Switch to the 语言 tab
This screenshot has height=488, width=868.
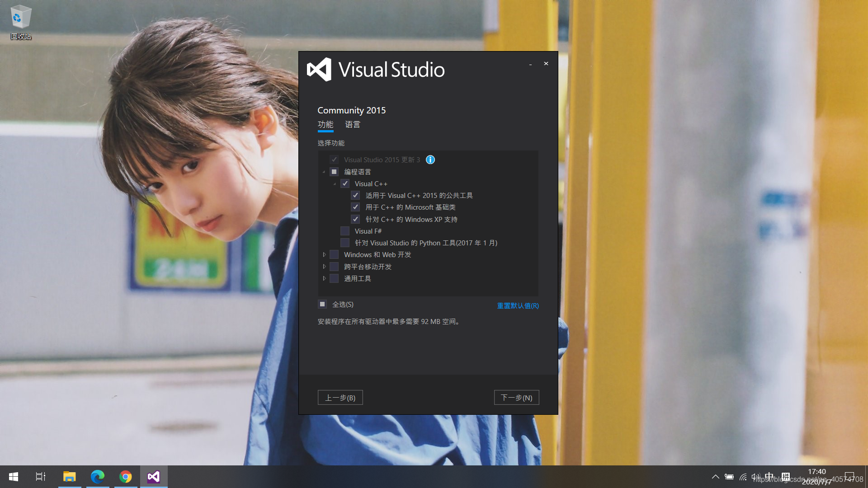click(353, 124)
